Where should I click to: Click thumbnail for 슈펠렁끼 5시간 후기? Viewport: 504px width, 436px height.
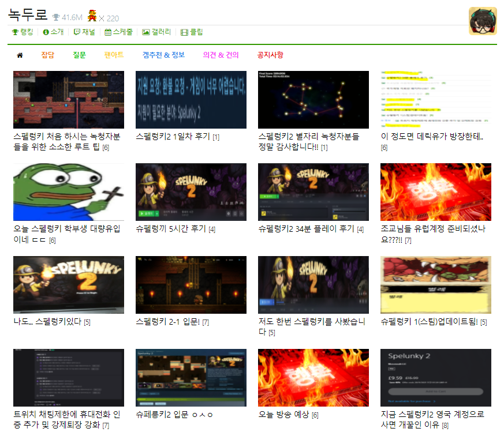[x=191, y=192]
